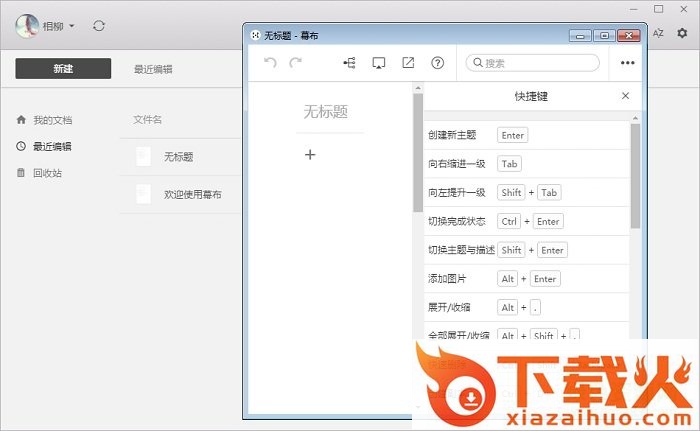This screenshot has height=431, width=700.
Task: Click the 切换主题与描述 shortcut label
Action: point(461,250)
